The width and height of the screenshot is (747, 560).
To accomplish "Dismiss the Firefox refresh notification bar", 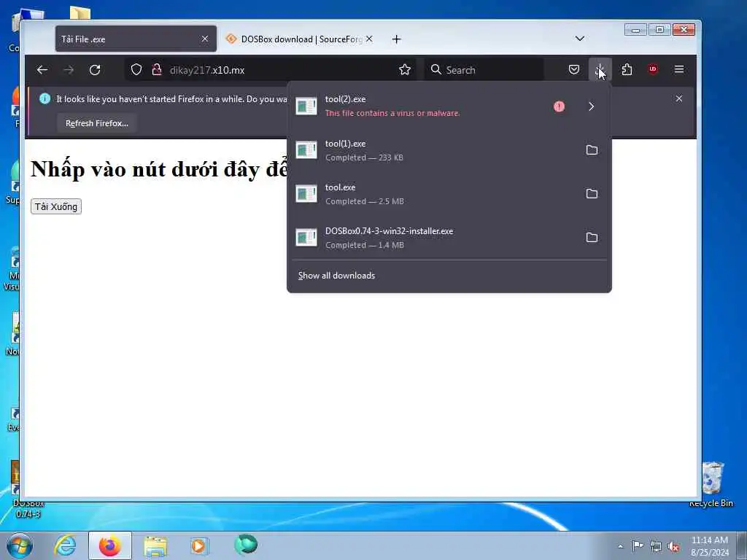I will (679, 98).
